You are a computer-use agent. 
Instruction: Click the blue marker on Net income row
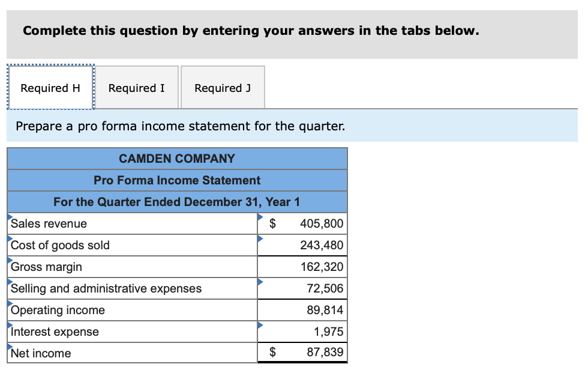9,346
